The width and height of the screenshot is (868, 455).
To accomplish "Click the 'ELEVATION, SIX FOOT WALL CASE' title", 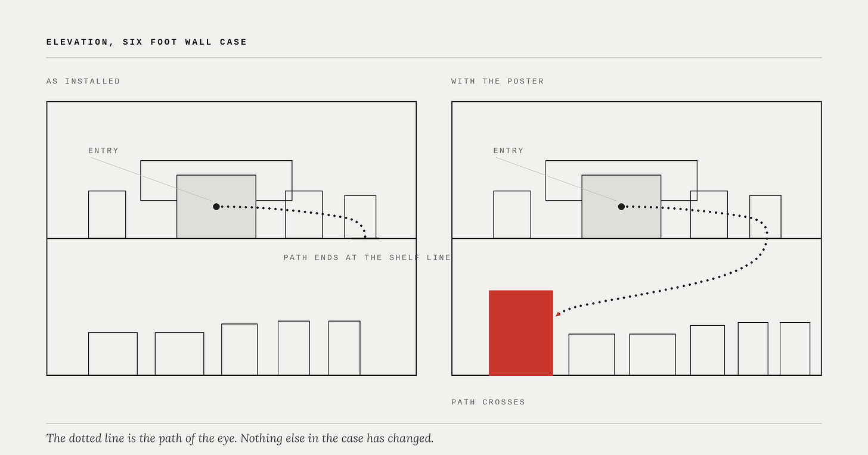I will 147,42.
